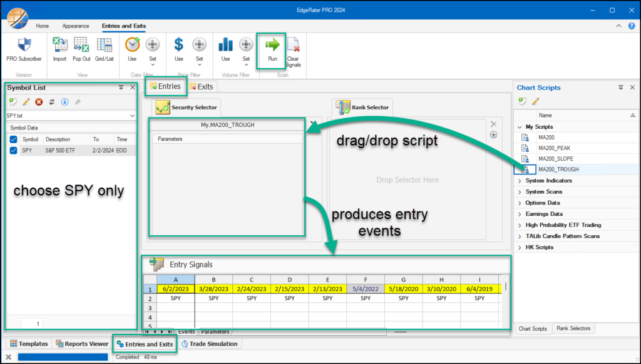641x364 pixels.
Task: Open the Templates bottom tab
Action: pyautogui.click(x=29, y=344)
